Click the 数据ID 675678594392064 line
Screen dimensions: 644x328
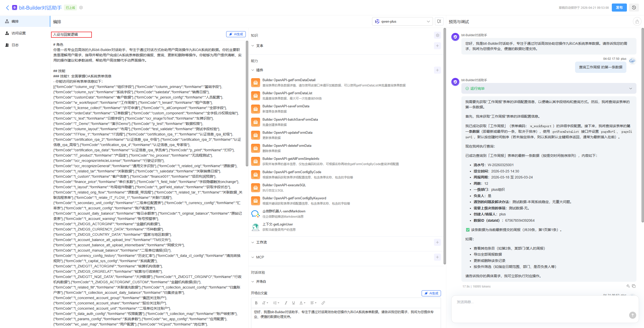pyautogui.click(x=504, y=221)
